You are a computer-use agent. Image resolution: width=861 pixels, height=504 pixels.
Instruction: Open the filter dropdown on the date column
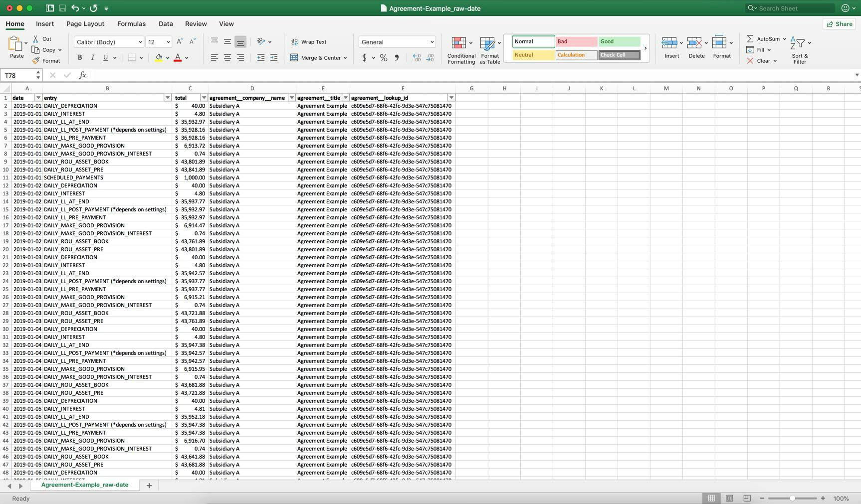(x=38, y=97)
